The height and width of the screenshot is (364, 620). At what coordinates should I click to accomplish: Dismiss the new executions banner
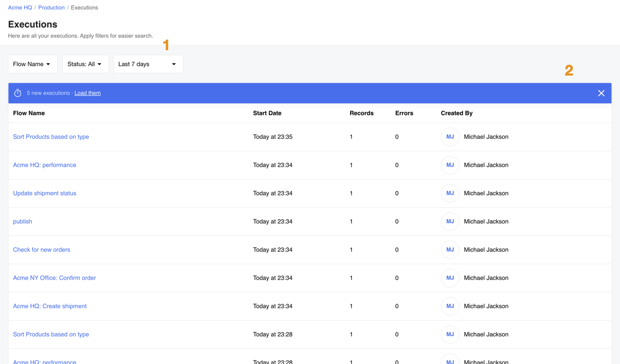(x=601, y=93)
